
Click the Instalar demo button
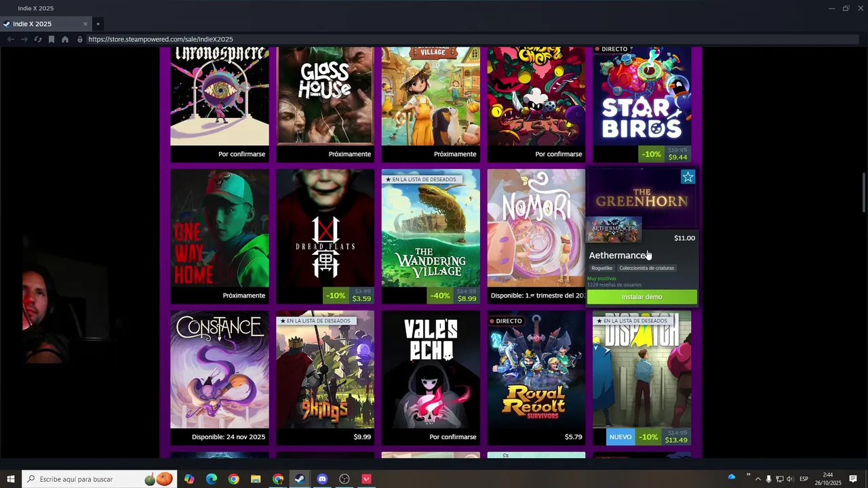coord(642,297)
